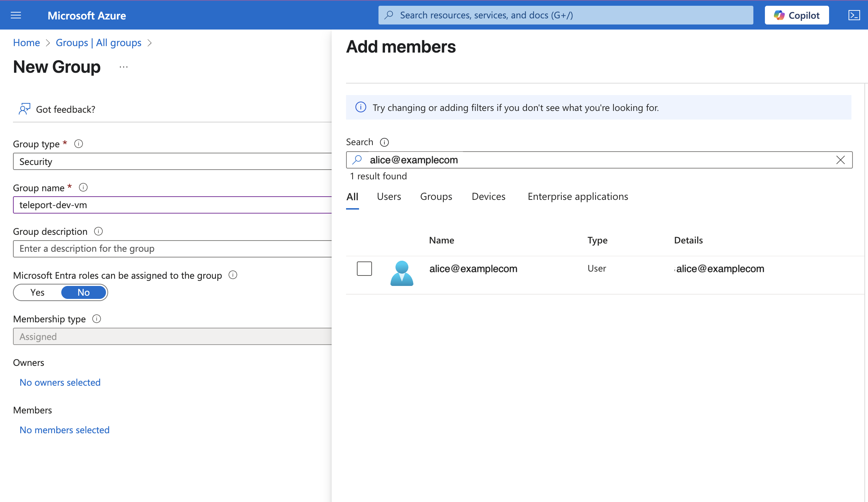This screenshot has height=502, width=868.
Task: Expand the New Group ellipsis options
Action: coord(123,67)
